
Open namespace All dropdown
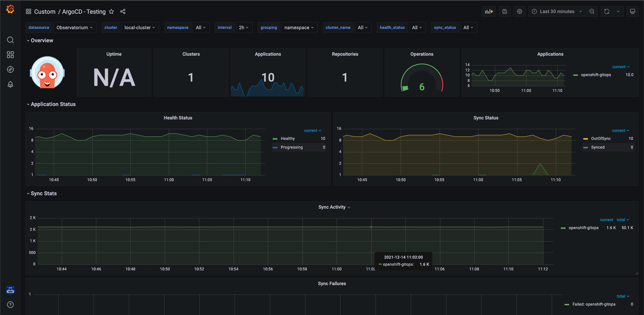click(x=201, y=28)
